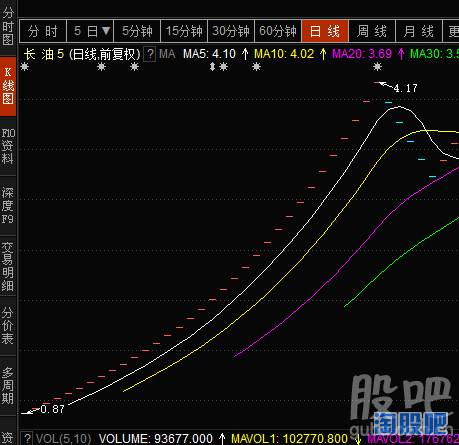
Task: Open F10资料 in sidebar
Action: coord(8,146)
